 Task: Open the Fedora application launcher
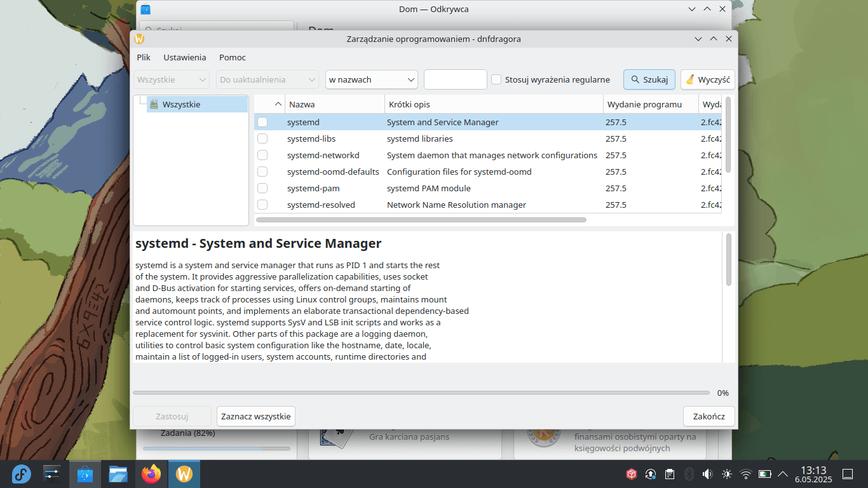click(x=21, y=474)
